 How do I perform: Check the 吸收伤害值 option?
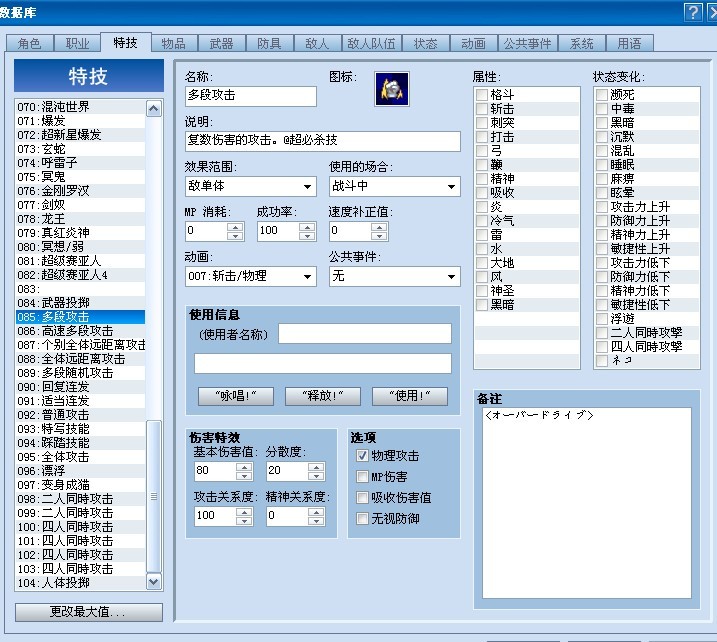[x=362, y=498]
